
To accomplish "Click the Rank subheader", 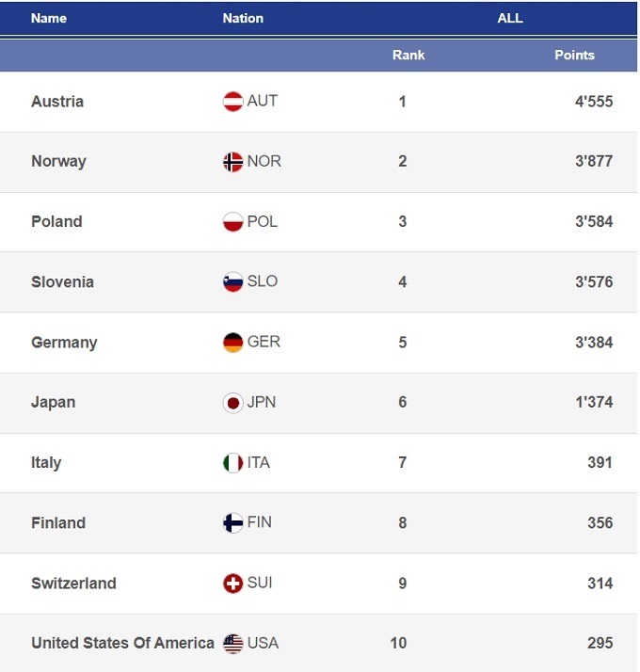I will click(x=408, y=55).
